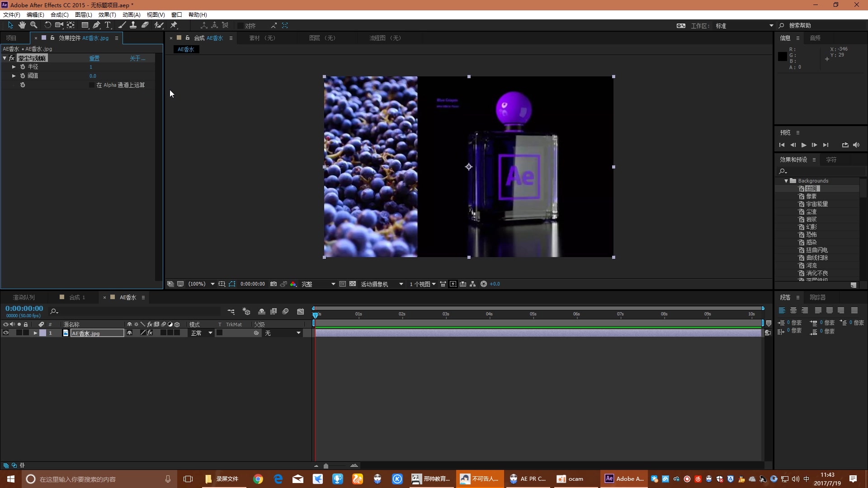Enable the Alpha channel operation checkbox
Viewport: 868px width, 488px height.
(92, 85)
